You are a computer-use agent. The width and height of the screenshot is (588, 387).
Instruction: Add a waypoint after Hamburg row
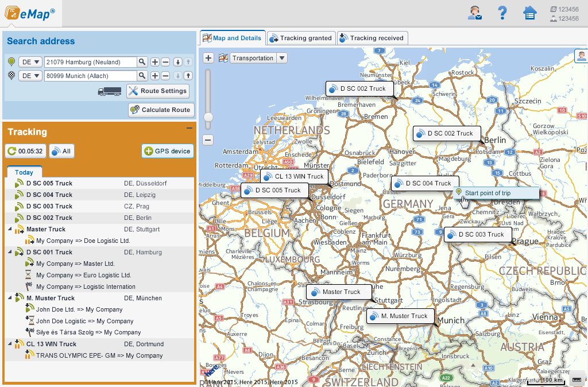(x=155, y=62)
